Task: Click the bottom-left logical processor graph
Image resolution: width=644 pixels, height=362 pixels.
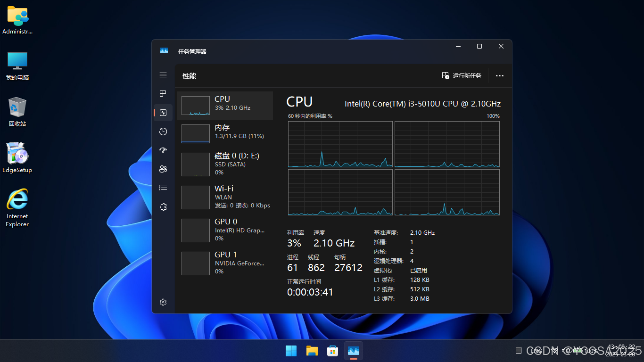Action: click(340, 192)
